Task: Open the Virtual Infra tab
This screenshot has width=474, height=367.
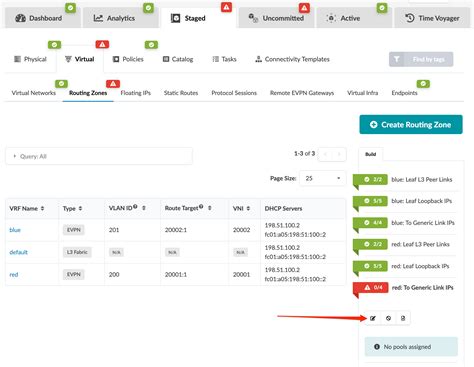Action: (x=363, y=93)
